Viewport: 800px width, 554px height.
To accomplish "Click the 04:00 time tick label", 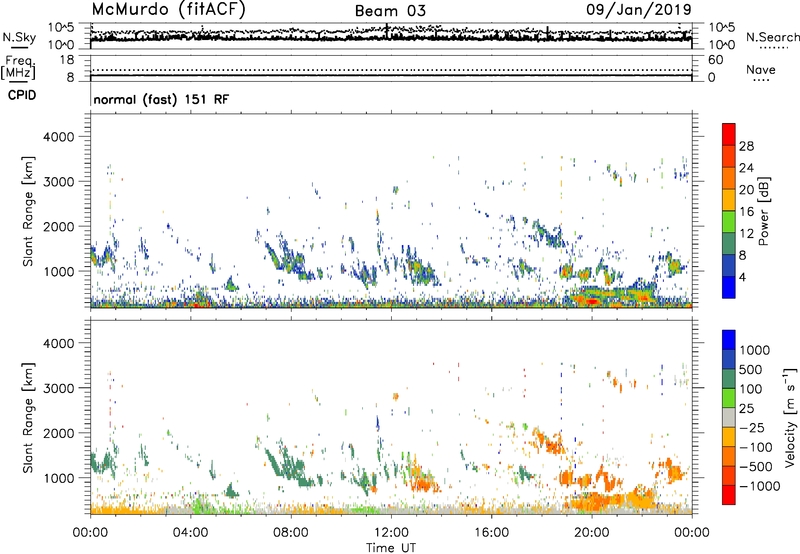I will (x=190, y=533).
